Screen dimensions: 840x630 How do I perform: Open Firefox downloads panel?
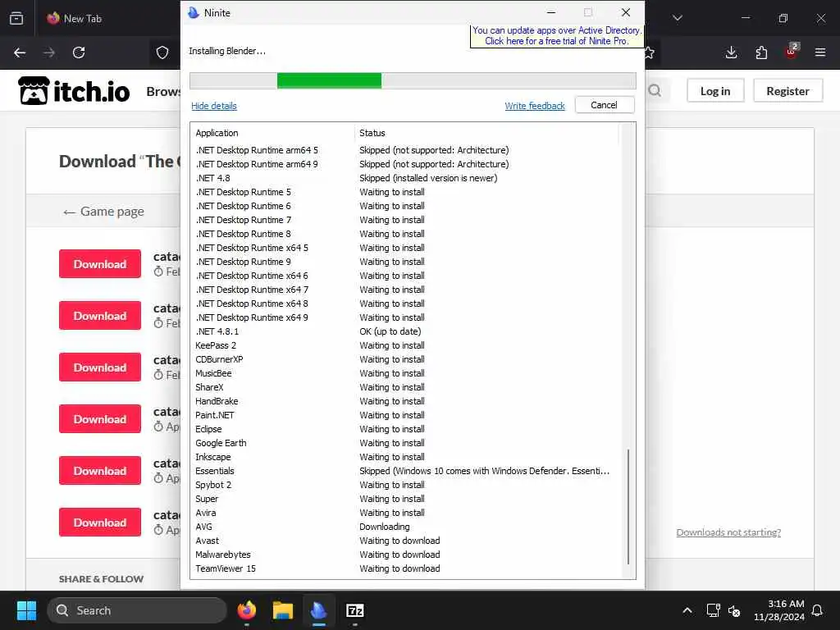click(x=731, y=52)
